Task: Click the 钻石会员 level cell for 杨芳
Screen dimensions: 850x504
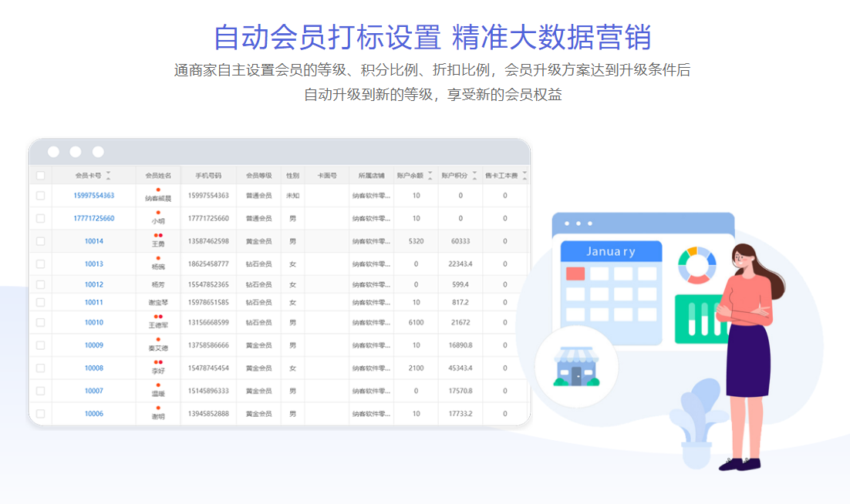Action: pos(258,284)
